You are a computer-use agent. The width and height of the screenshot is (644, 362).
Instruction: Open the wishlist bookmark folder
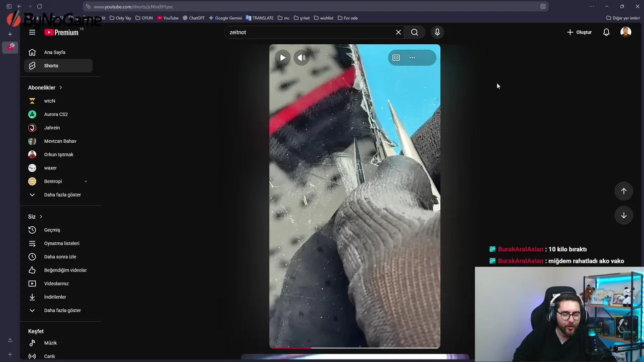click(x=324, y=18)
